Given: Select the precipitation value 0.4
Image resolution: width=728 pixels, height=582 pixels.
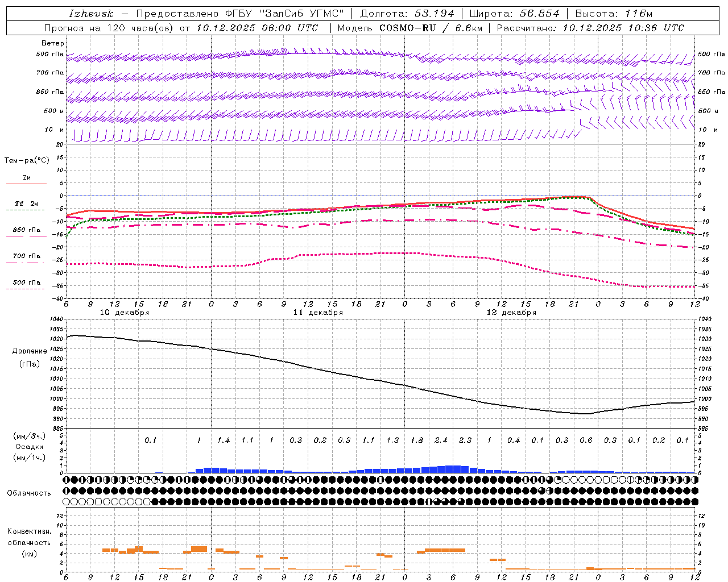Looking at the screenshot, I should [514, 440].
